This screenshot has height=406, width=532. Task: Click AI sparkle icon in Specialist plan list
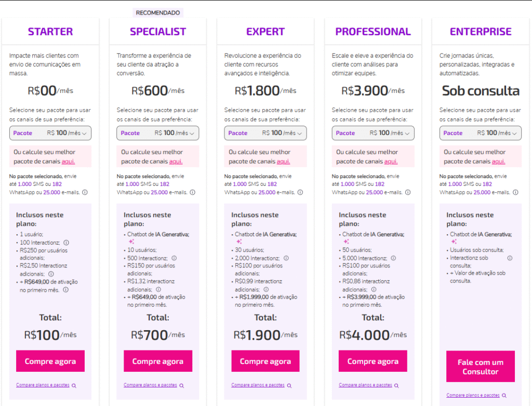point(131,241)
